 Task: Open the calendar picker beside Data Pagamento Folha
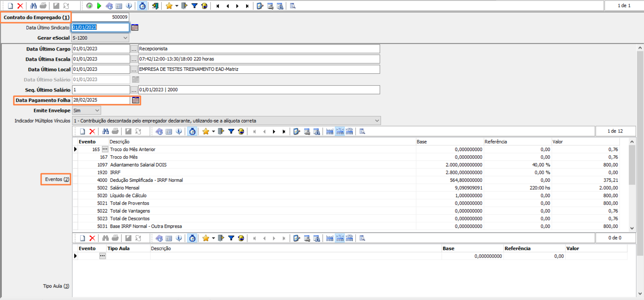[x=135, y=100]
